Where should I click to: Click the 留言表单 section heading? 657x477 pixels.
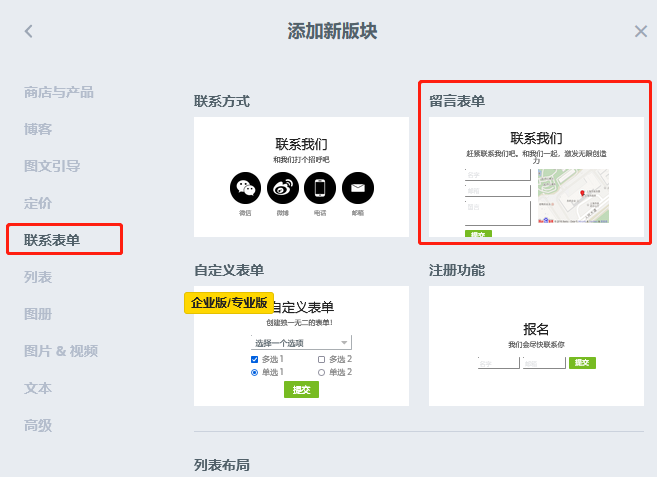pyautogui.click(x=457, y=101)
